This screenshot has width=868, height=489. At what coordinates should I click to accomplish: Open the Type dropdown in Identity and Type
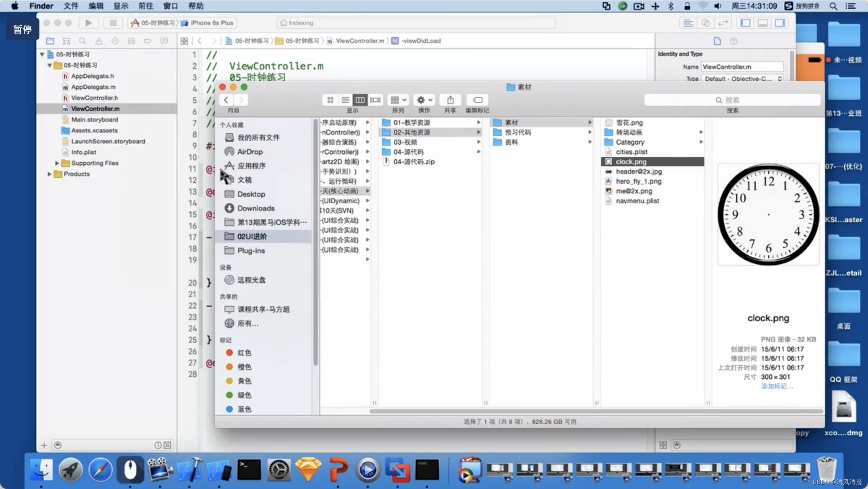743,78
